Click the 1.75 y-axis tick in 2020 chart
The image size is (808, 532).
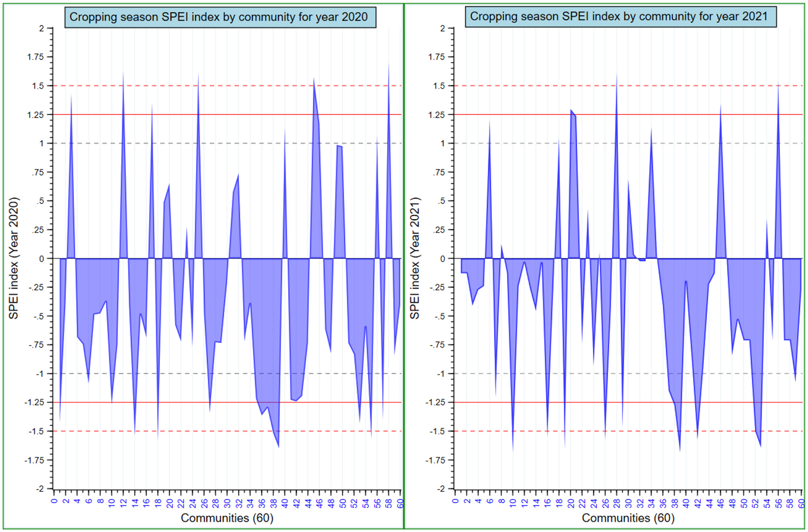point(36,57)
